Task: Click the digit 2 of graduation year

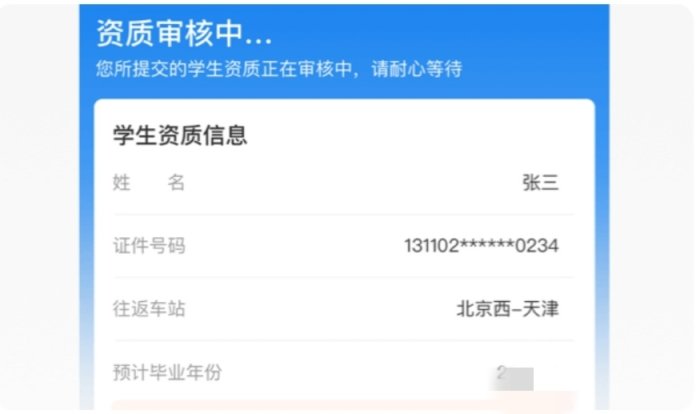Action: [501, 372]
